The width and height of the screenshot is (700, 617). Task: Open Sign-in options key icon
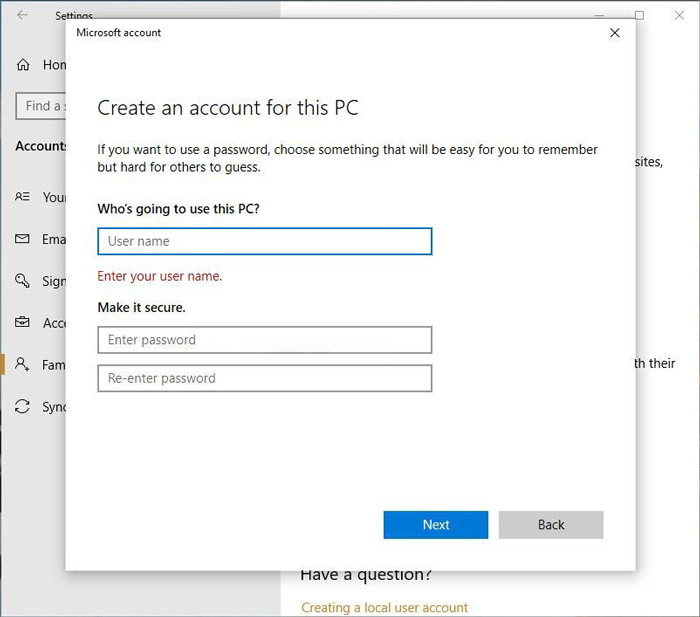[22, 281]
